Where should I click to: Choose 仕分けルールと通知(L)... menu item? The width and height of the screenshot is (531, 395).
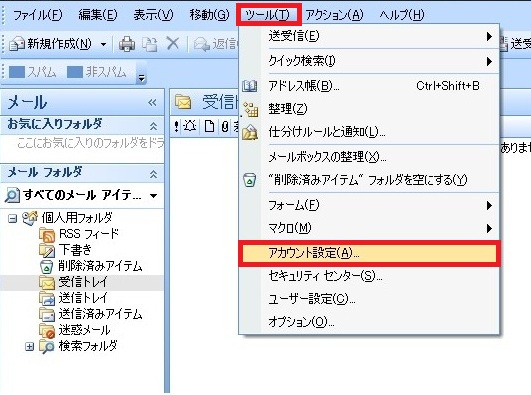click(369, 132)
